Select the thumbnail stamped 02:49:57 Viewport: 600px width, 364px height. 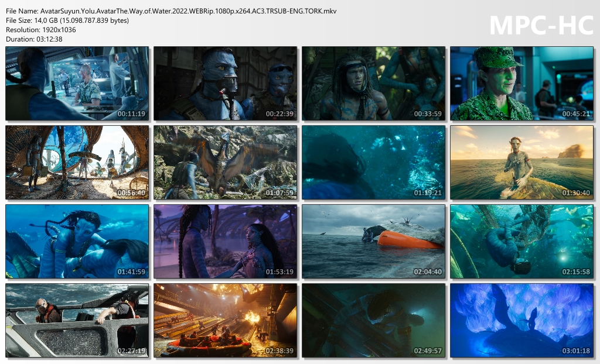pyautogui.click(x=373, y=321)
